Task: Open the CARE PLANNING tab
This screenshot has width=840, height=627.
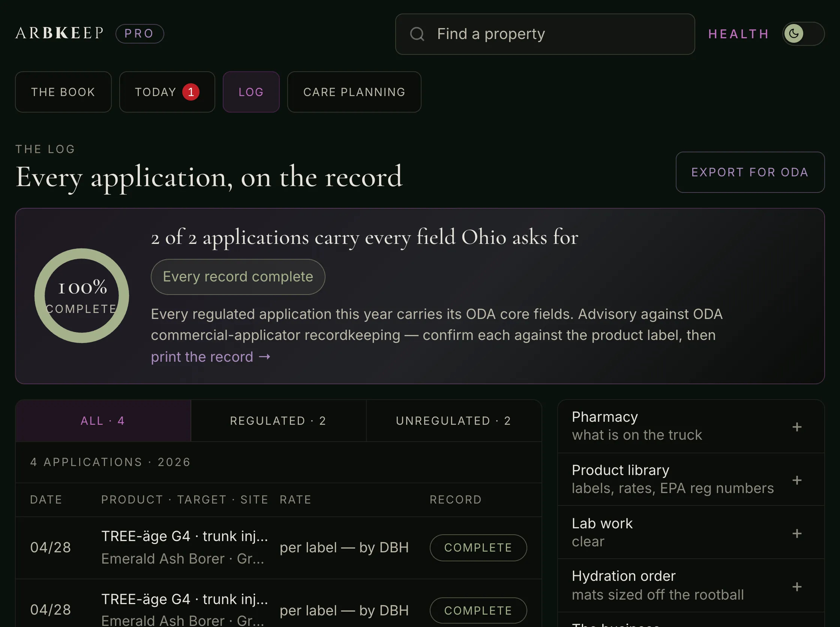Action: pyautogui.click(x=354, y=92)
